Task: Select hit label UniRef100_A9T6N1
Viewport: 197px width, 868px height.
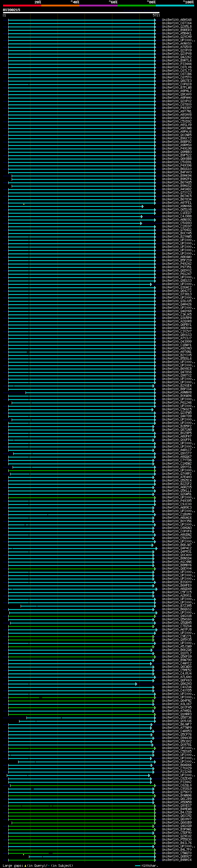Action: click(177, 352)
